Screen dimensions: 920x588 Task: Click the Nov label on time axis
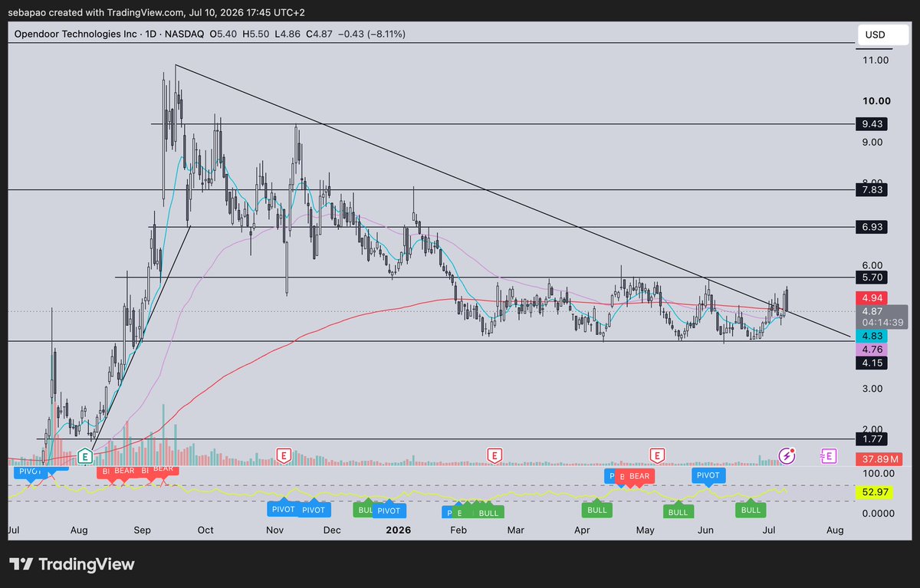click(275, 530)
